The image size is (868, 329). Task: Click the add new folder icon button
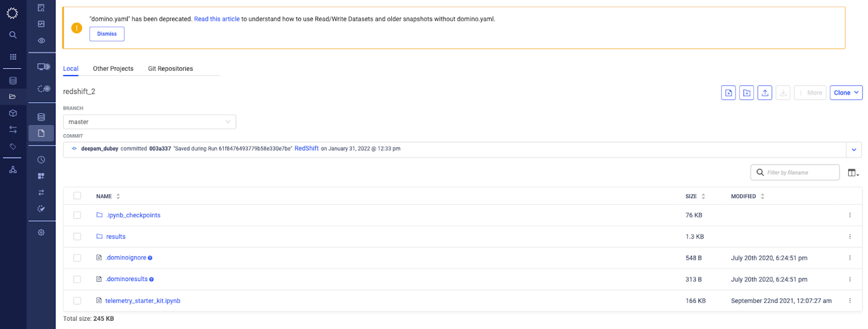pos(746,93)
